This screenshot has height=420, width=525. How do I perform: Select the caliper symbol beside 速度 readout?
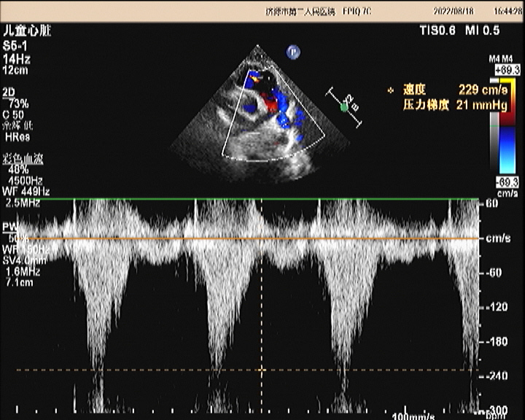391,89
